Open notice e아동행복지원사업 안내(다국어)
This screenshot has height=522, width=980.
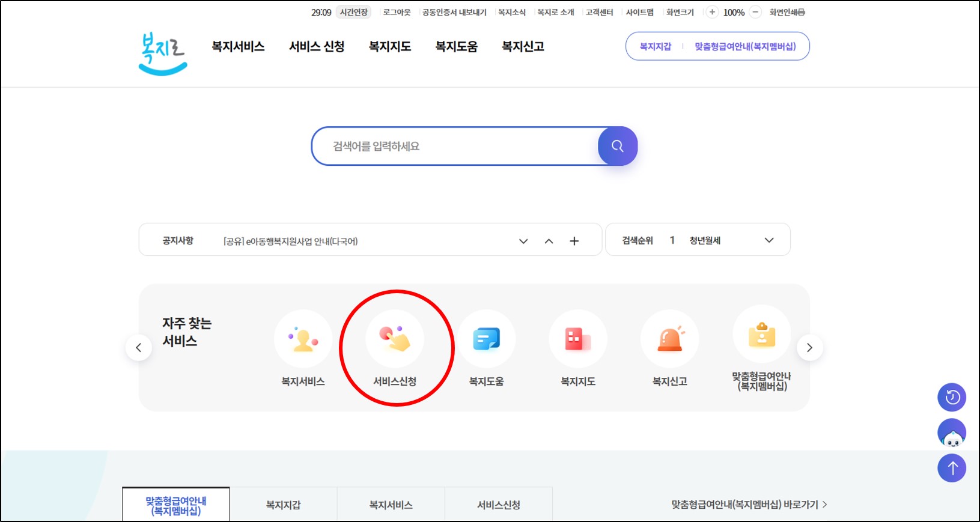tap(290, 241)
